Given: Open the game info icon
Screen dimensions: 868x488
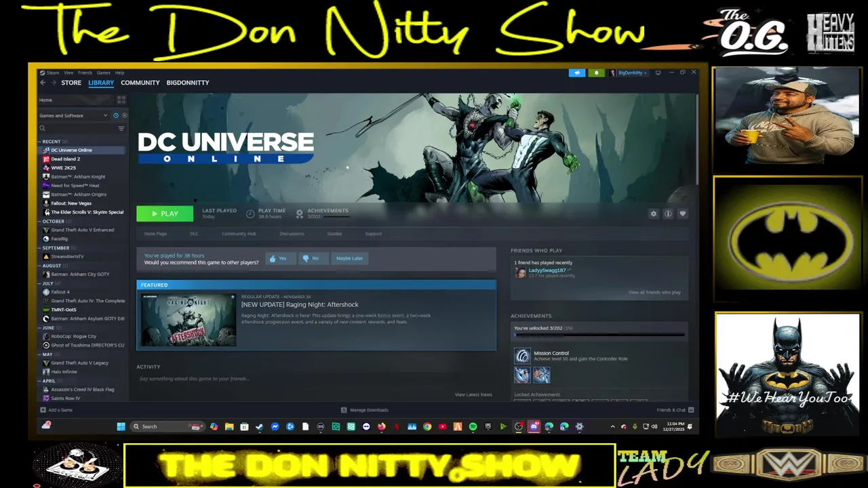Looking at the screenshot, I should 668,213.
